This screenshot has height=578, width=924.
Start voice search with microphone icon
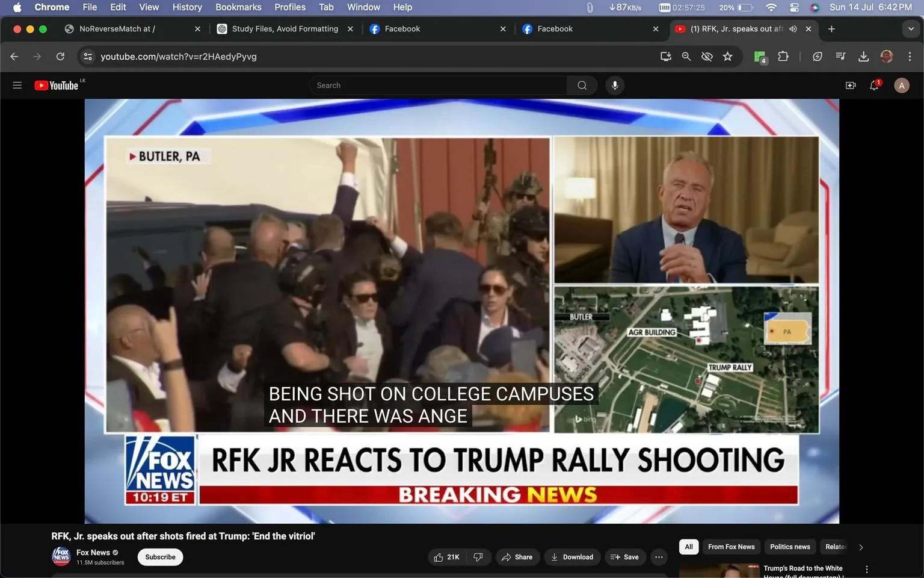point(615,85)
